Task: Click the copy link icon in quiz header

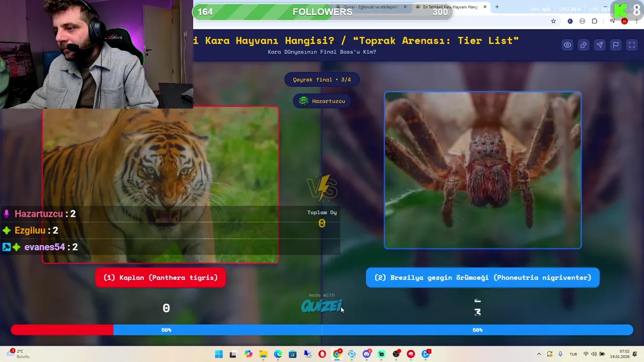Action: tap(583, 45)
